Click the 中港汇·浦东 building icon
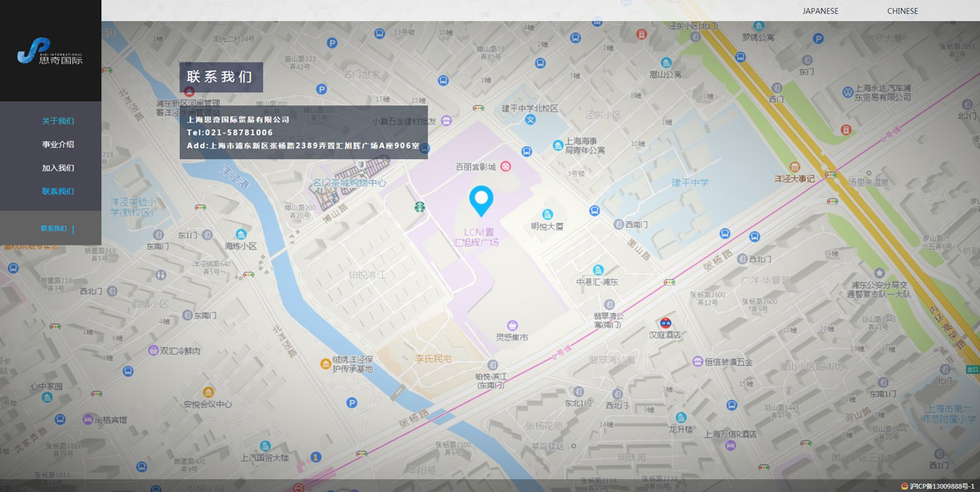The width and height of the screenshot is (980, 492). tap(598, 270)
